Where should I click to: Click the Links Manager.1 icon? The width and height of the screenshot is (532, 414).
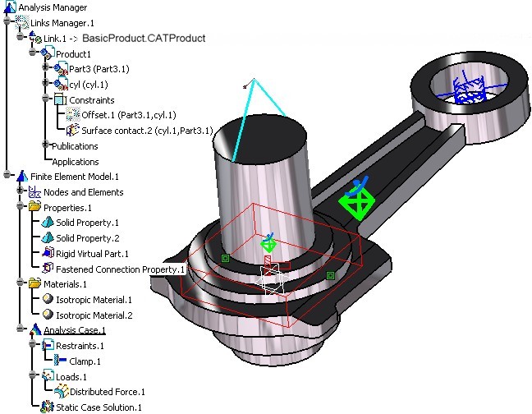click(x=21, y=22)
